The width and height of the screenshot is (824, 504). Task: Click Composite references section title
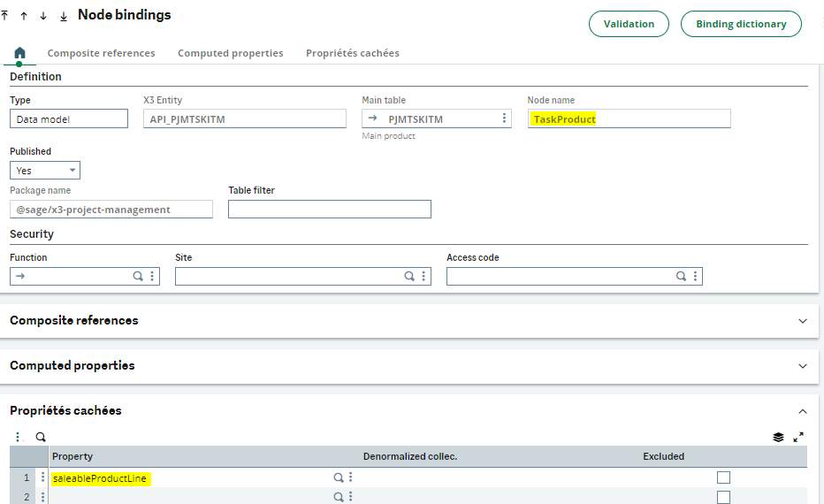point(74,320)
